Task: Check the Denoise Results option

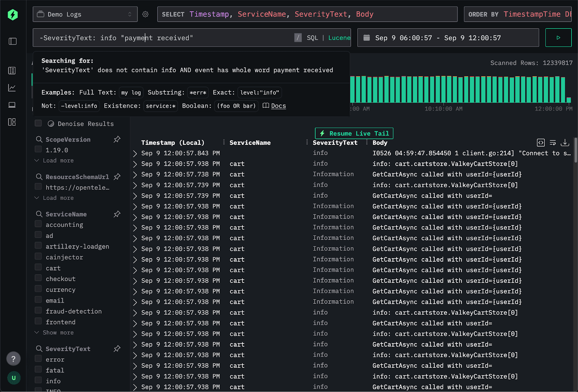Action: pyautogui.click(x=38, y=123)
